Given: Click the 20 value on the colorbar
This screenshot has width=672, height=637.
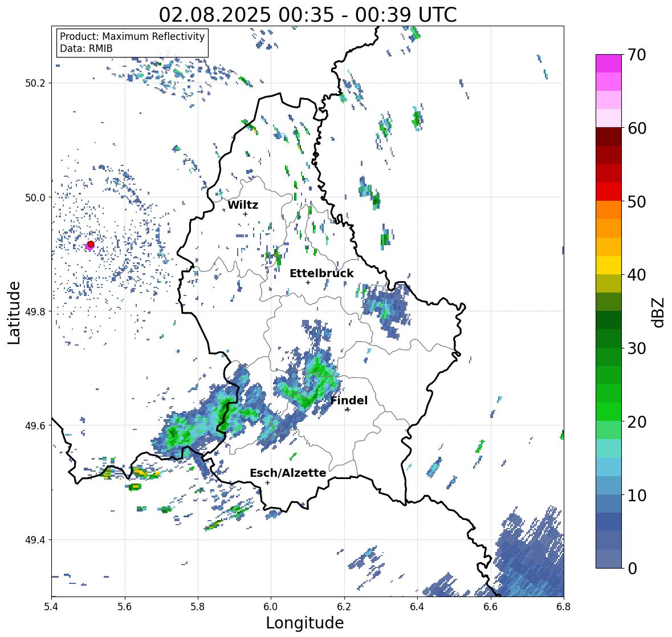Looking at the screenshot, I should click(x=637, y=422).
